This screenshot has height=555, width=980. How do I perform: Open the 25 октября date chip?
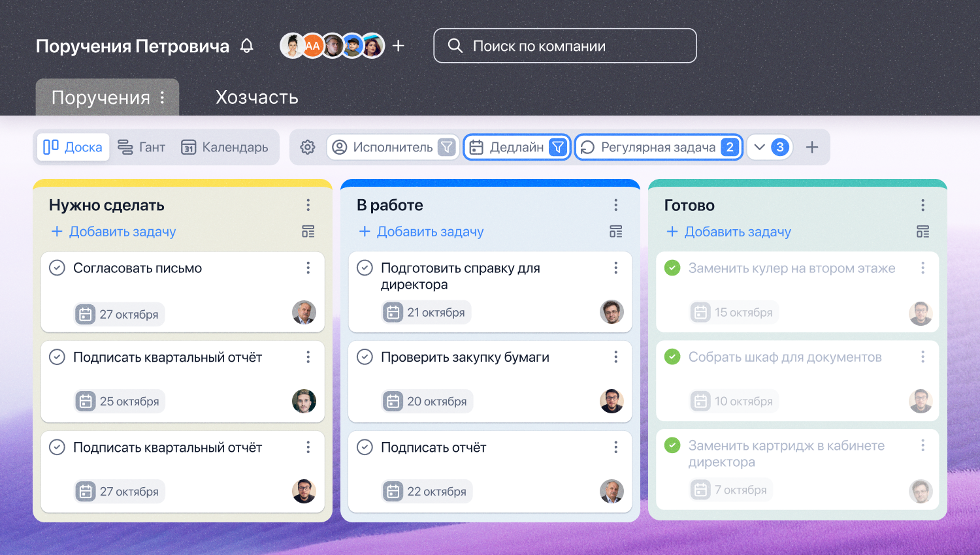coord(120,401)
